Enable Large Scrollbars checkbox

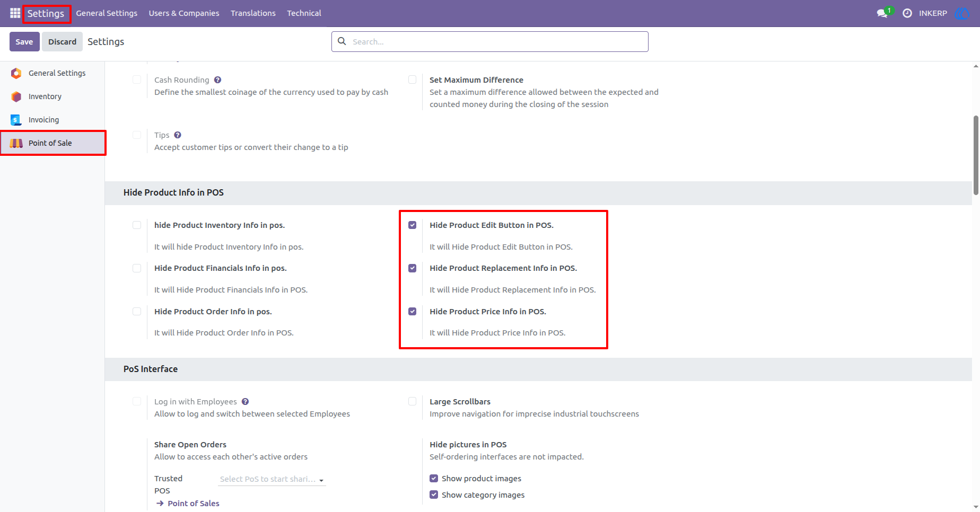point(413,402)
